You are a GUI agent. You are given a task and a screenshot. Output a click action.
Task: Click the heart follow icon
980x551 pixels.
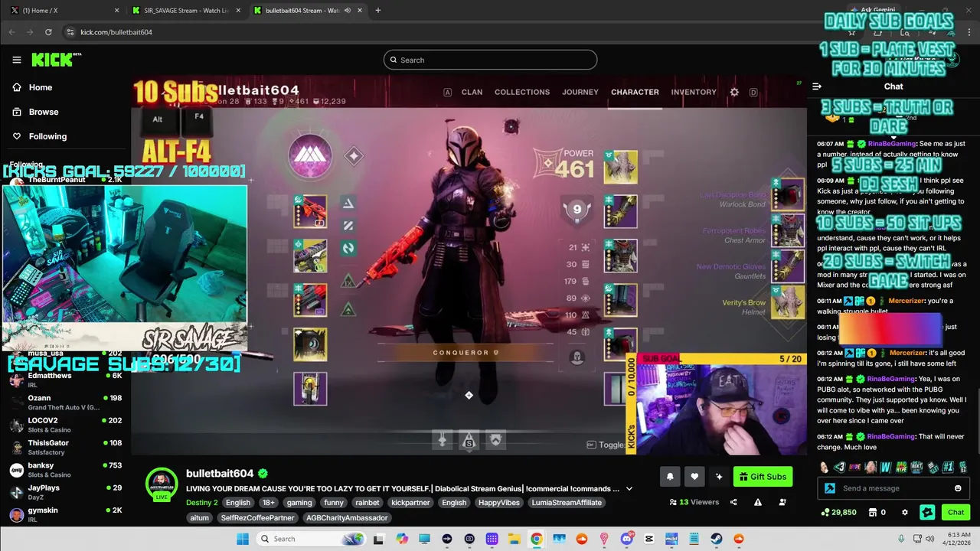[694, 477]
